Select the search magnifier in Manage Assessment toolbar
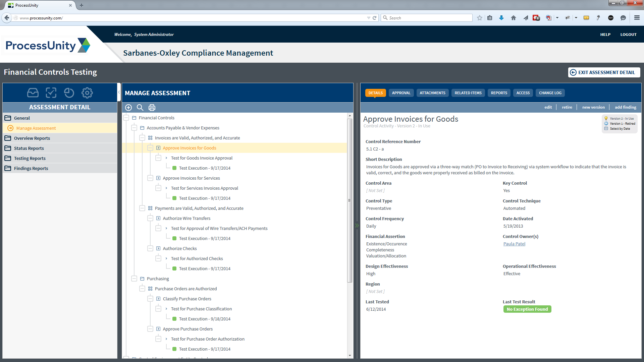This screenshot has height=362, width=644. tap(140, 108)
